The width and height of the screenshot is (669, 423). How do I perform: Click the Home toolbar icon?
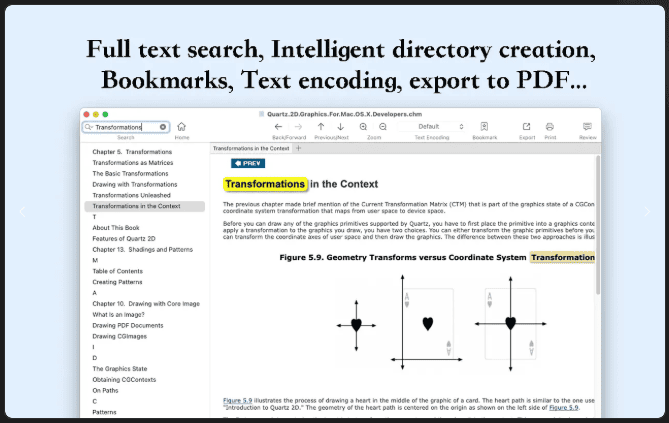point(181,127)
